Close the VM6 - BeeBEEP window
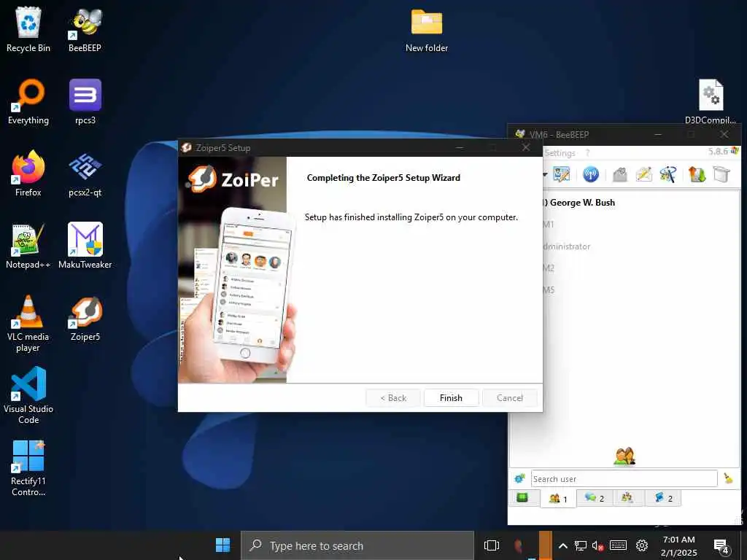This screenshot has height=560, width=747. click(724, 134)
